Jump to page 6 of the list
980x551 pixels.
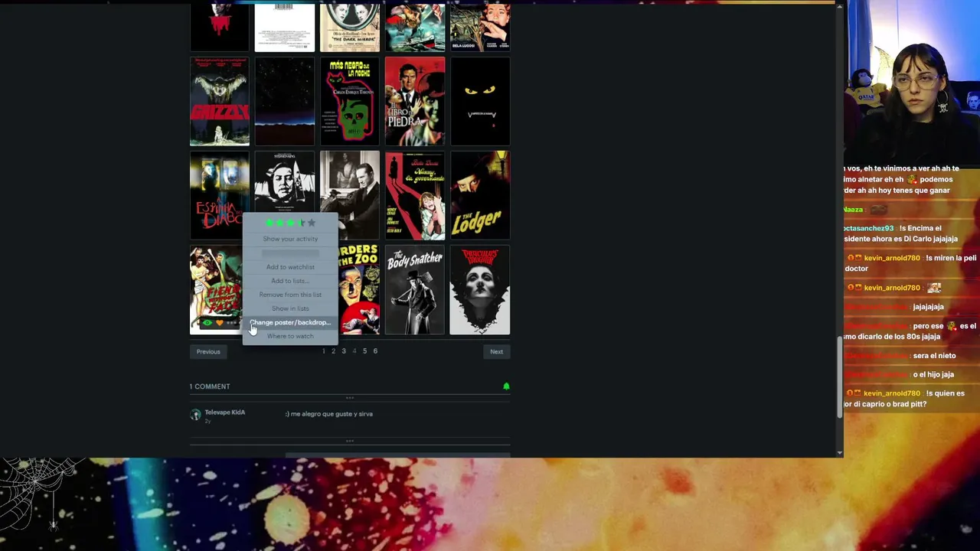[375, 351]
